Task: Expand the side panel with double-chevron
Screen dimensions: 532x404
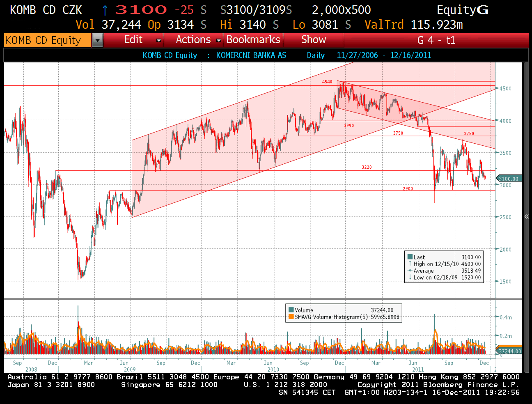Action: [x=527, y=216]
